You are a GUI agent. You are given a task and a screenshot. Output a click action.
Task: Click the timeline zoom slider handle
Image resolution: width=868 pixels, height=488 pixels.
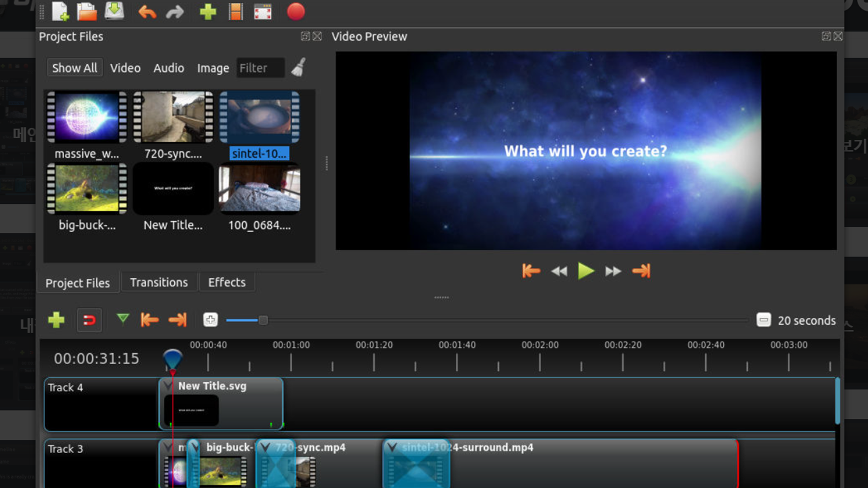tap(263, 320)
